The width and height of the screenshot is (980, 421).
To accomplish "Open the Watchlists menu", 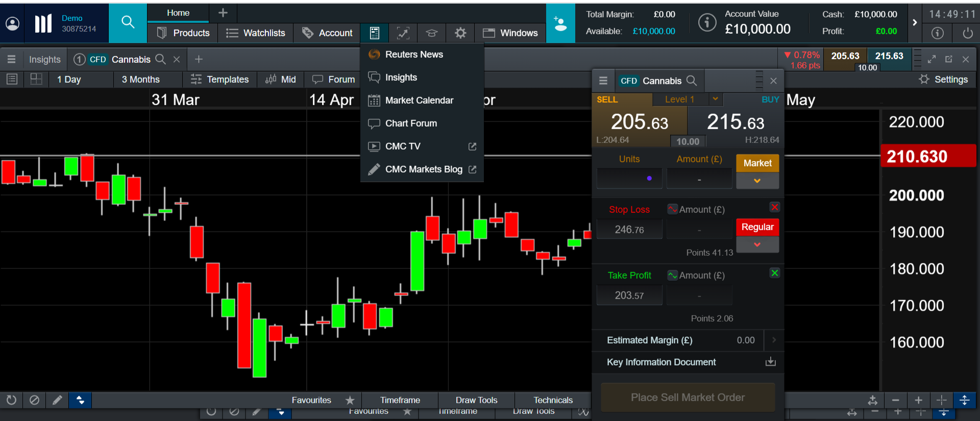I will click(255, 33).
